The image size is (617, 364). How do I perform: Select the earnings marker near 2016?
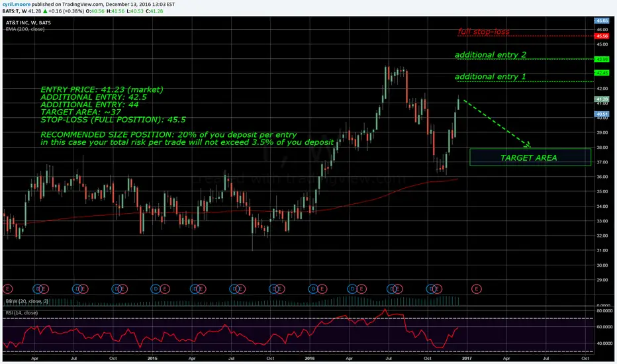pyautogui.click(x=322, y=289)
